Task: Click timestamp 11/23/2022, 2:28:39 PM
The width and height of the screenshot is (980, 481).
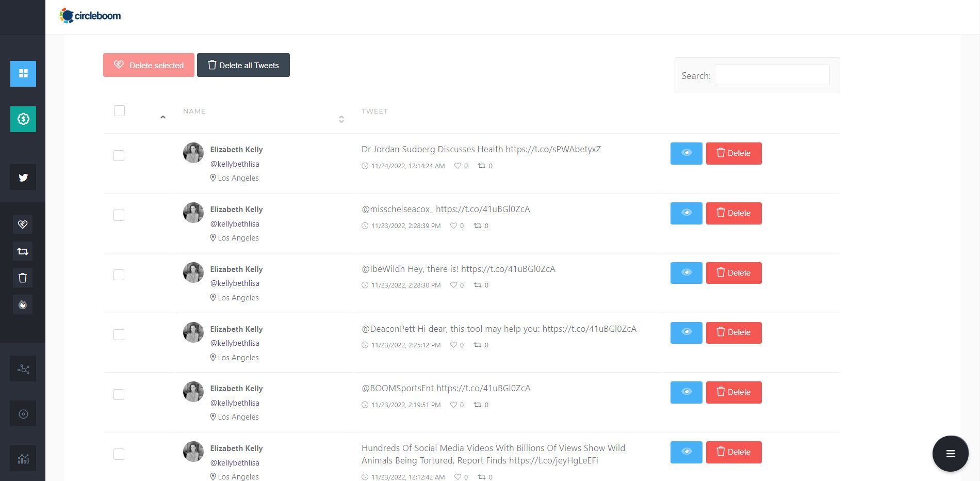Action: [x=406, y=226]
